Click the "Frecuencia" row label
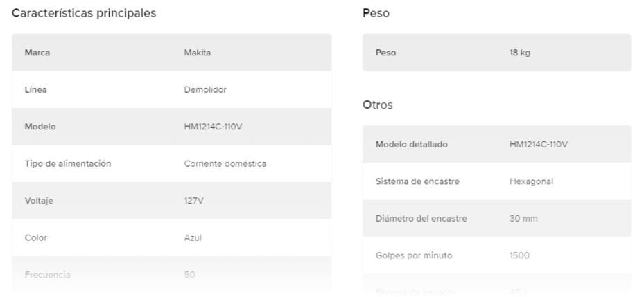The width and height of the screenshot is (644, 297). point(47,275)
